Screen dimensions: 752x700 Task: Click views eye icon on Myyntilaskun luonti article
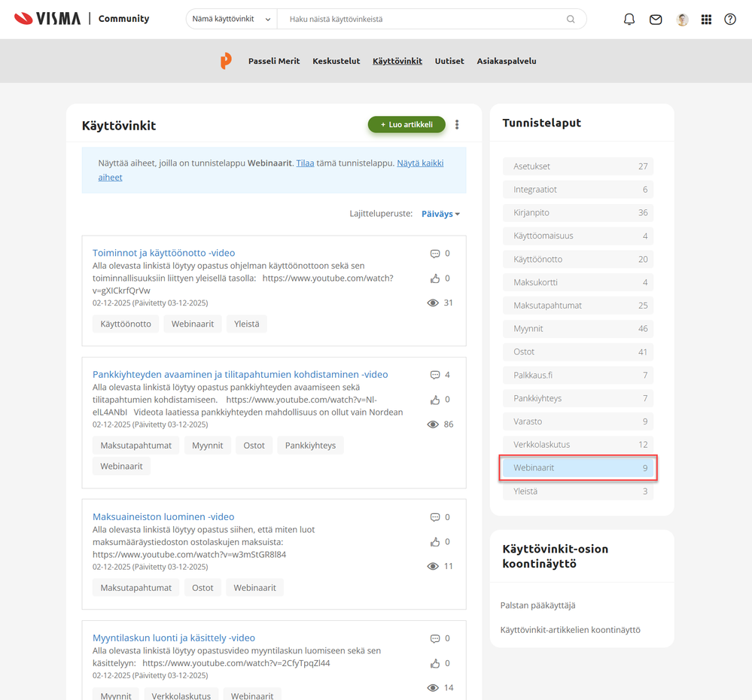pos(433,688)
